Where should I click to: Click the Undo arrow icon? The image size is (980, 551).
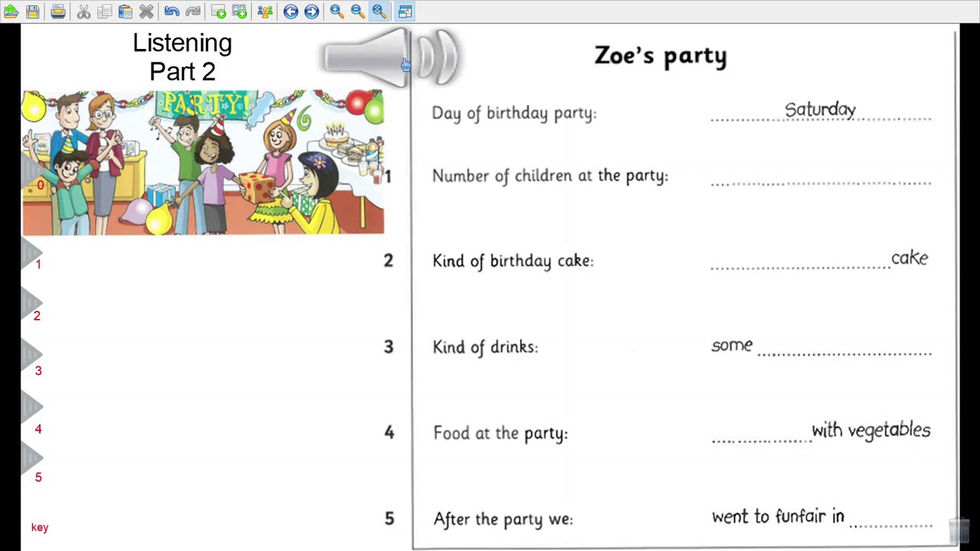point(171,11)
